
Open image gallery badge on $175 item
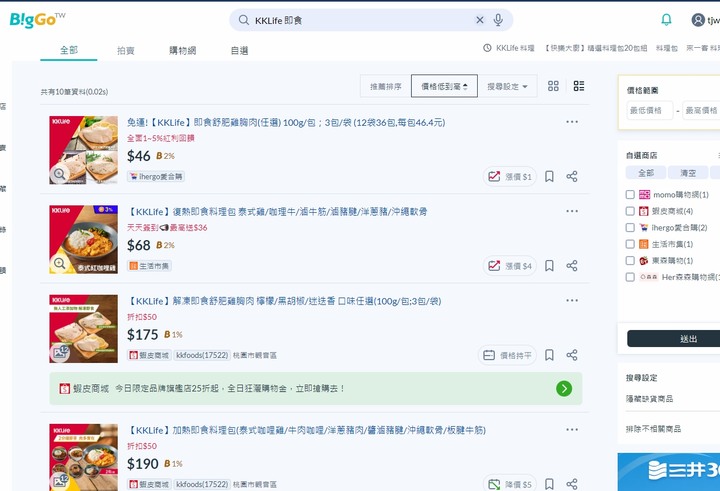pos(60,352)
